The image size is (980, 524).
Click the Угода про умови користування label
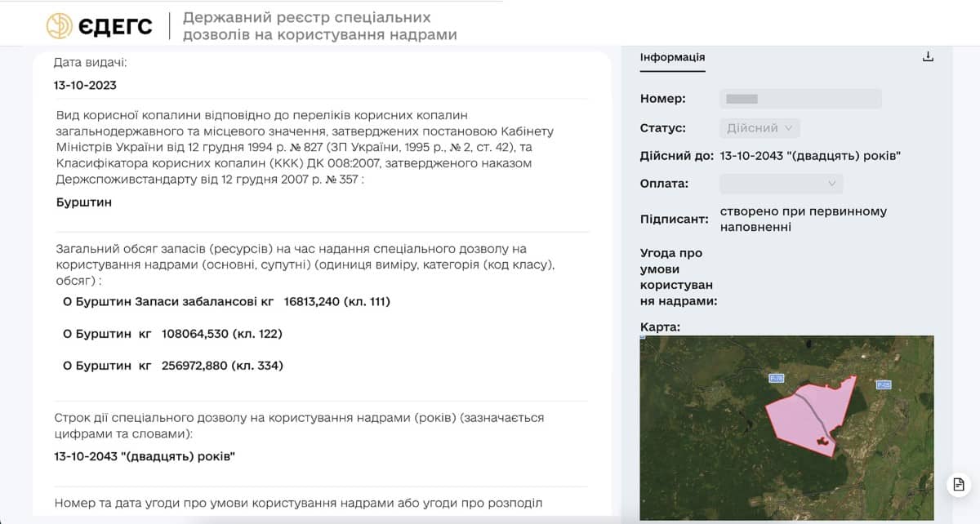tap(679, 277)
